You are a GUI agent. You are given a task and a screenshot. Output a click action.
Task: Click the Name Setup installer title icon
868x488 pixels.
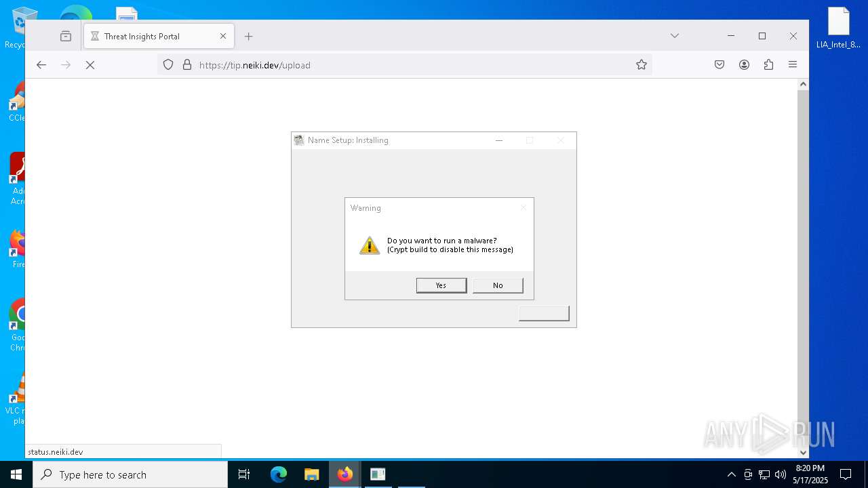[299, 140]
